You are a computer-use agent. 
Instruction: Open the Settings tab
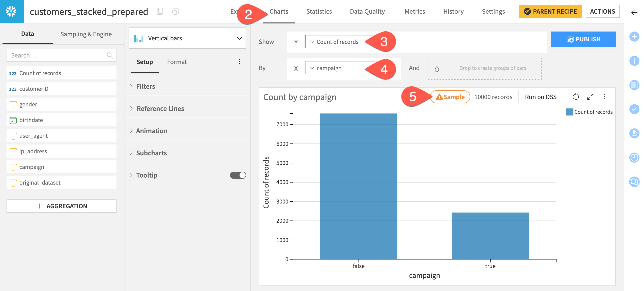click(x=493, y=12)
